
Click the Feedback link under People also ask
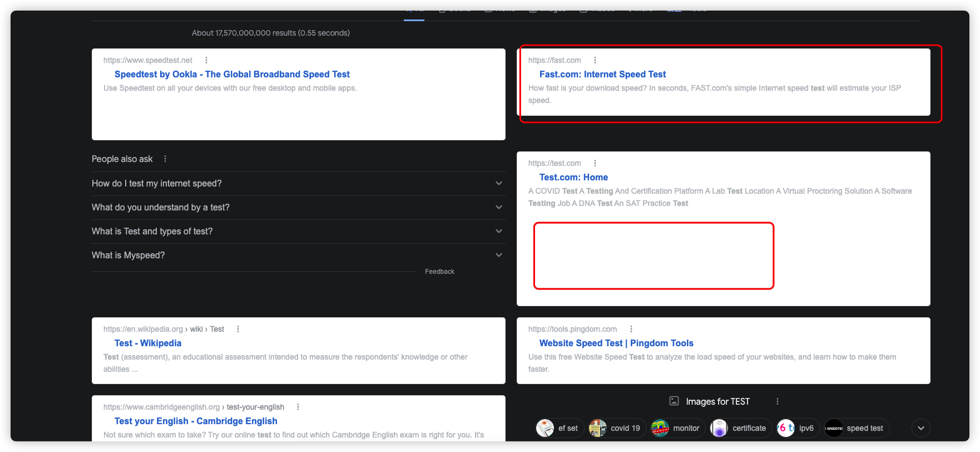439,272
